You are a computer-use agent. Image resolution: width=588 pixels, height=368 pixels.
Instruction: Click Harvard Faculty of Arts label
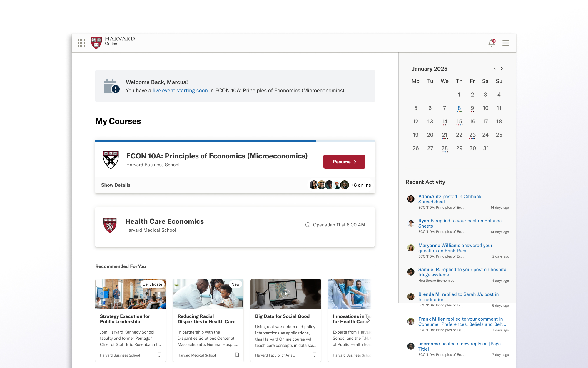pos(275,355)
